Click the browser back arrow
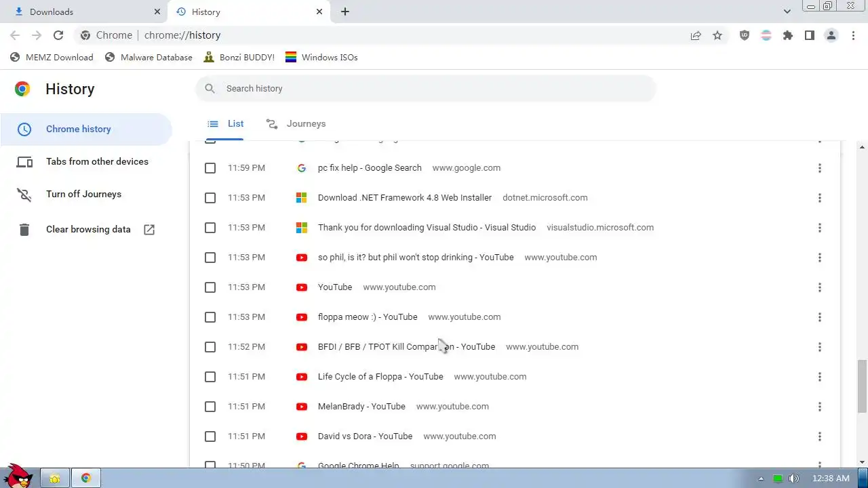Image resolution: width=868 pixels, height=488 pixels. pyautogui.click(x=15, y=35)
